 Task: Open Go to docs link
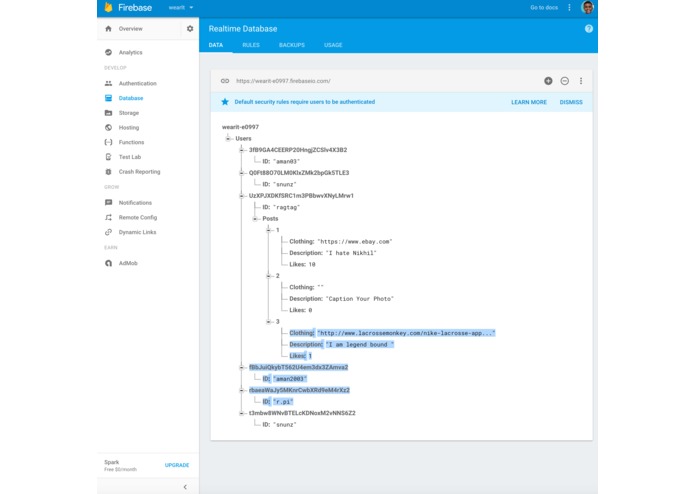click(x=544, y=8)
